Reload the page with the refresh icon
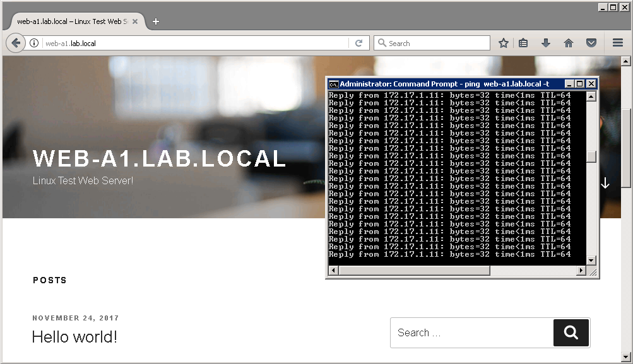Viewport: 633px width, 364px height. tap(358, 43)
